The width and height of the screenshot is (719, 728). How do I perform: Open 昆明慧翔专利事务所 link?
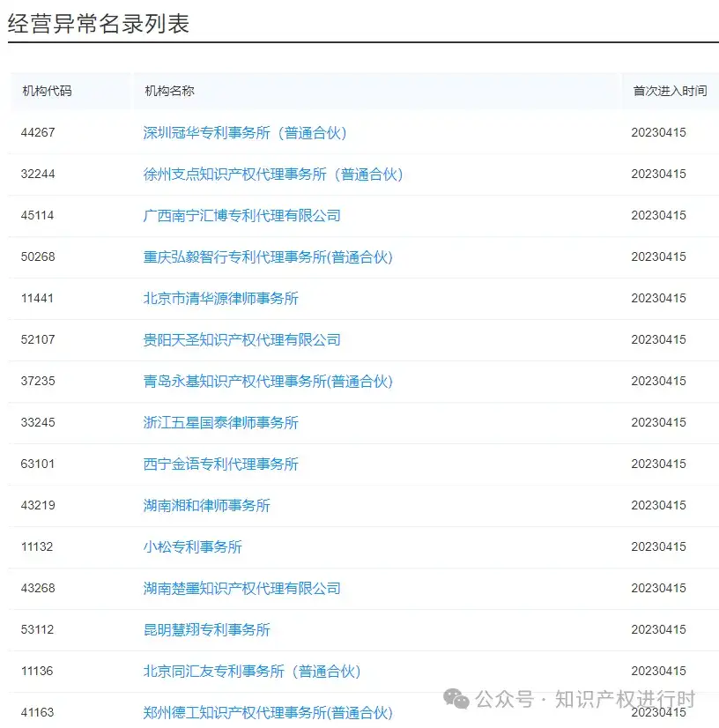coord(206,629)
